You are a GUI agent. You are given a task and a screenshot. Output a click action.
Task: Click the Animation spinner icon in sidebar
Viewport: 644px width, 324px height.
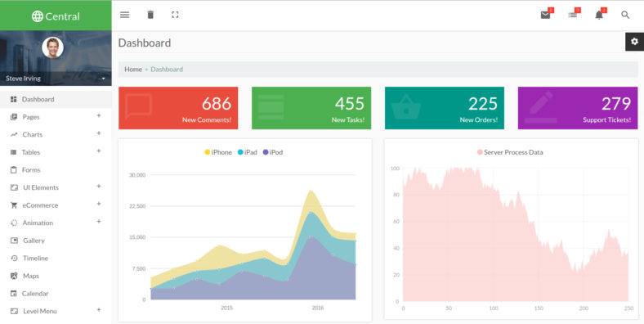tap(14, 223)
